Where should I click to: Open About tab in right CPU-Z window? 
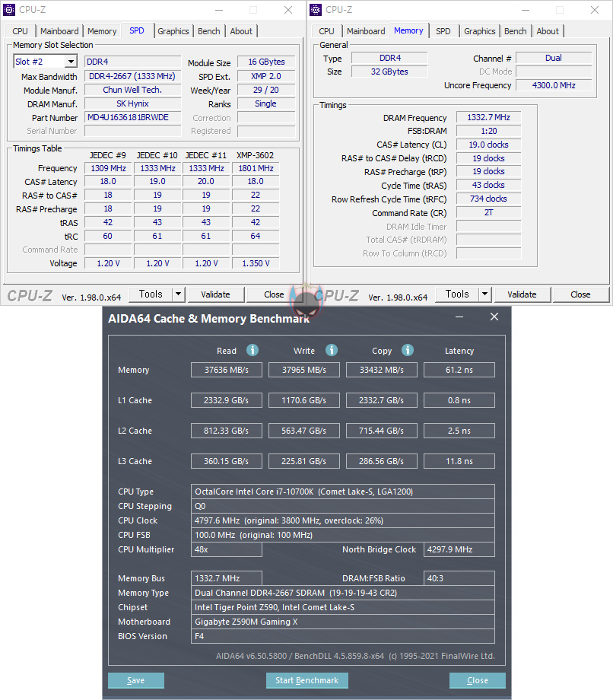click(x=548, y=31)
